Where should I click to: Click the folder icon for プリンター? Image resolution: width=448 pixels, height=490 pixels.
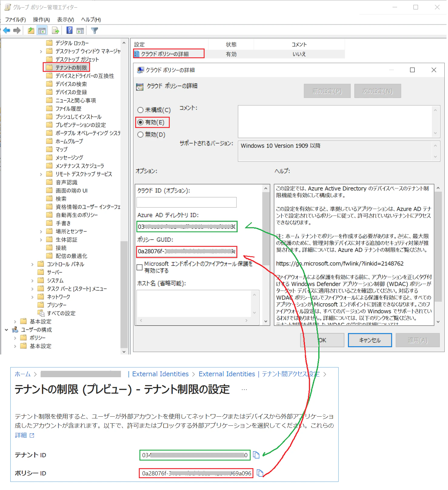pyautogui.click(x=41, y=305)
